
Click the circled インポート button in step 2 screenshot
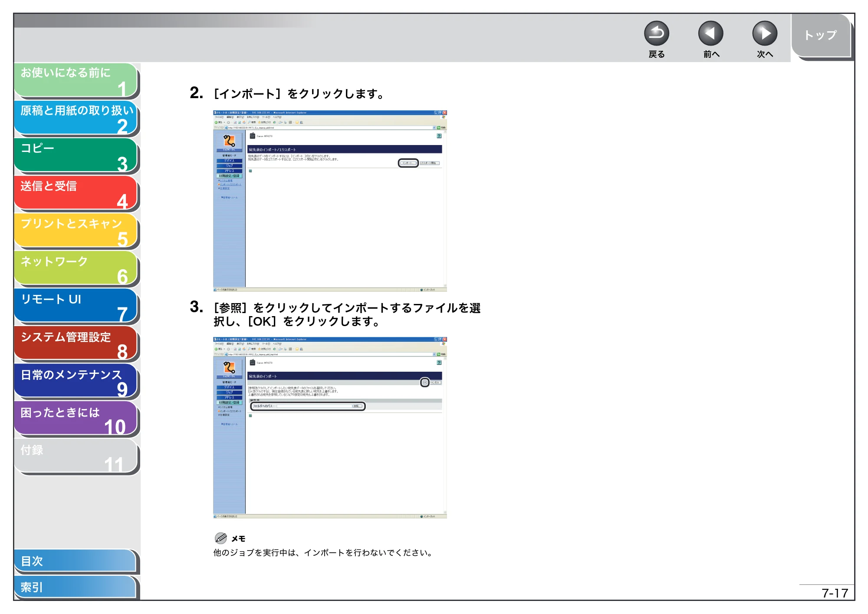click(408, 163)
